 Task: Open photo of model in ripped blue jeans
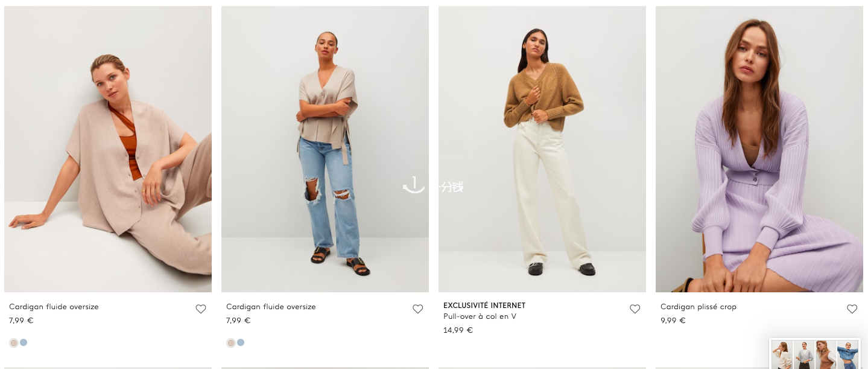click(325, 149)
